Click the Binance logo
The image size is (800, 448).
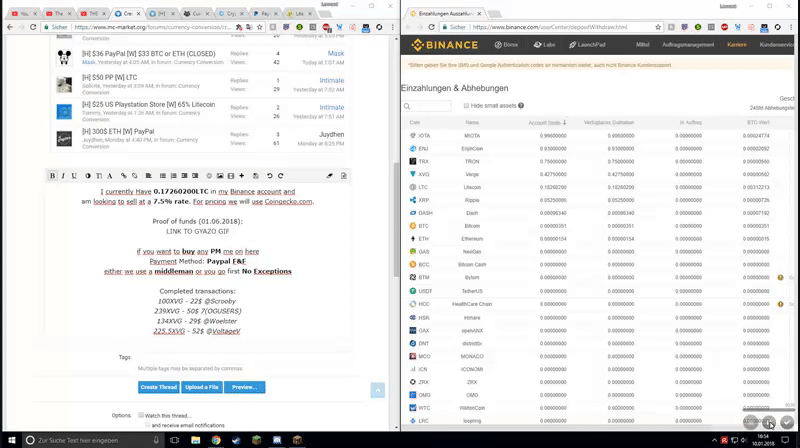click(445, 45)
